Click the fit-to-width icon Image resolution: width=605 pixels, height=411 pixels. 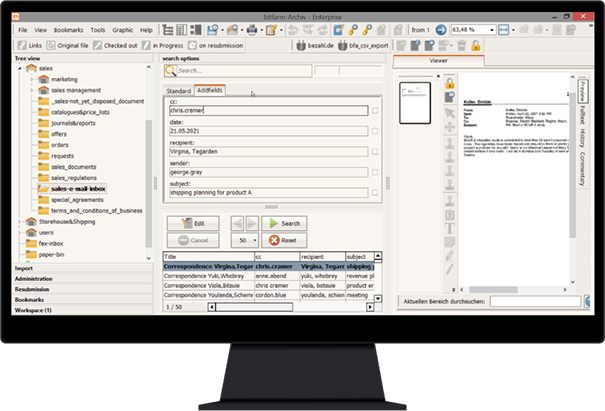[x=503, y=30]
